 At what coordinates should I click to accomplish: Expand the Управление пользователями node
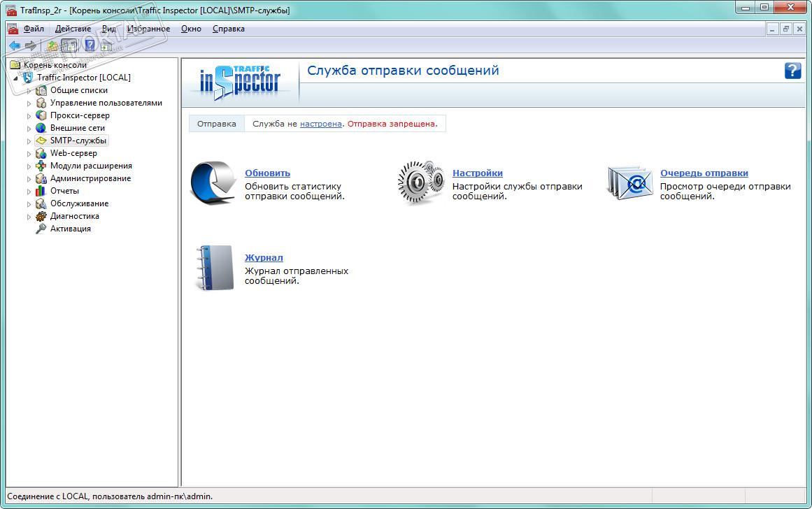pos(29,103)
